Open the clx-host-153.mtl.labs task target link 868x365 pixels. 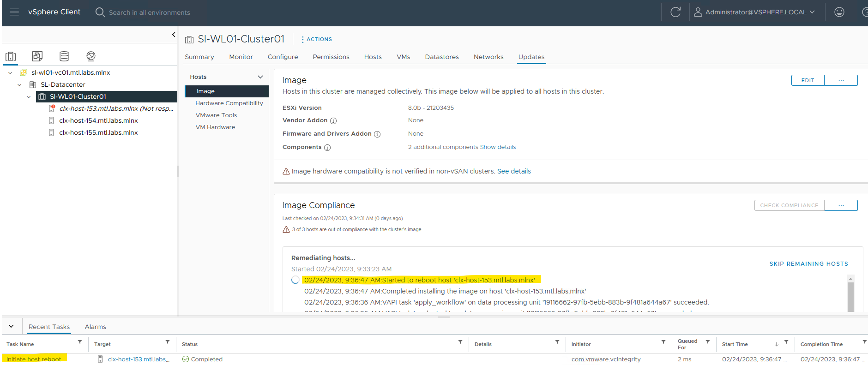(139, 359)
